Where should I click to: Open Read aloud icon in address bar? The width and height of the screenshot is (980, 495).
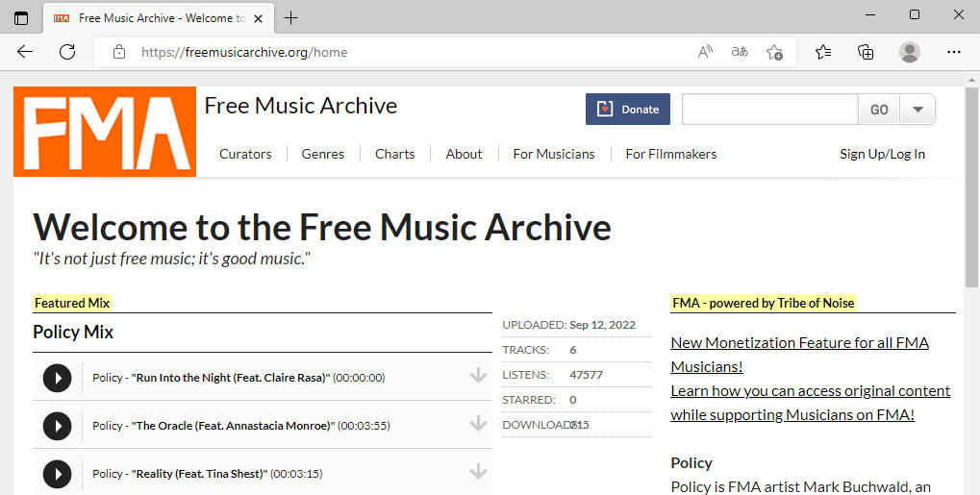click(x=705, y=52)
